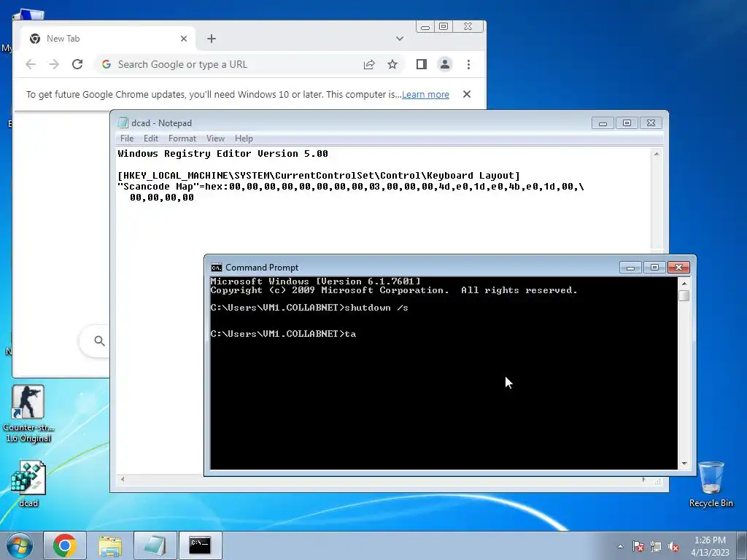Follow the Learn more link
The height and width of the screenshot is (560, 747).
click(425, 94)
